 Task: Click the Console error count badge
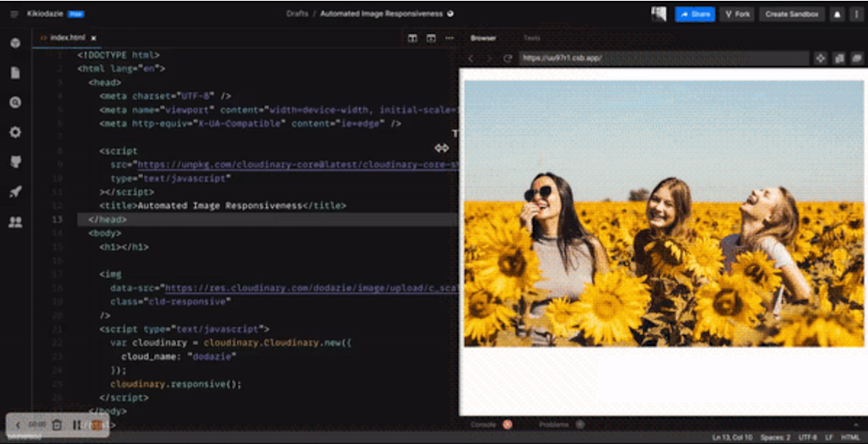point(507,425)
